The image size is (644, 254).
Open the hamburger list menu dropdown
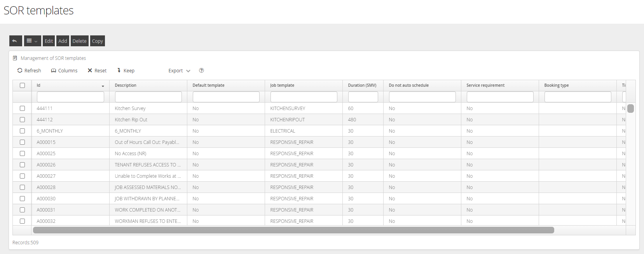(x=32, y=41)
